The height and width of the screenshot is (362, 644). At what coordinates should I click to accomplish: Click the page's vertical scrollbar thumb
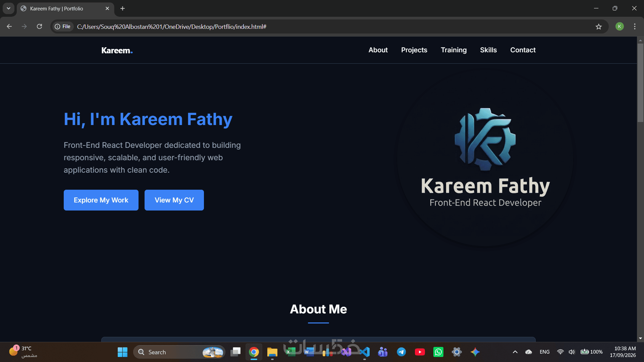(x=640, y=82)
